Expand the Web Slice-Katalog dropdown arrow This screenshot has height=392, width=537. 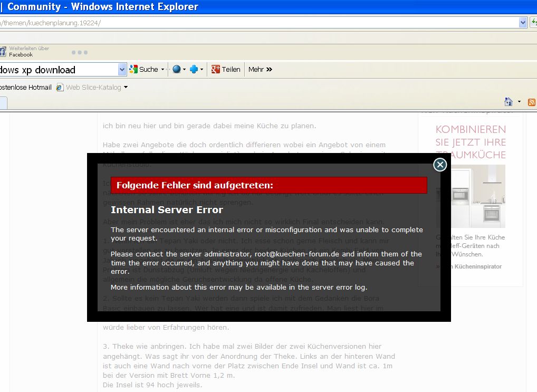126,88
